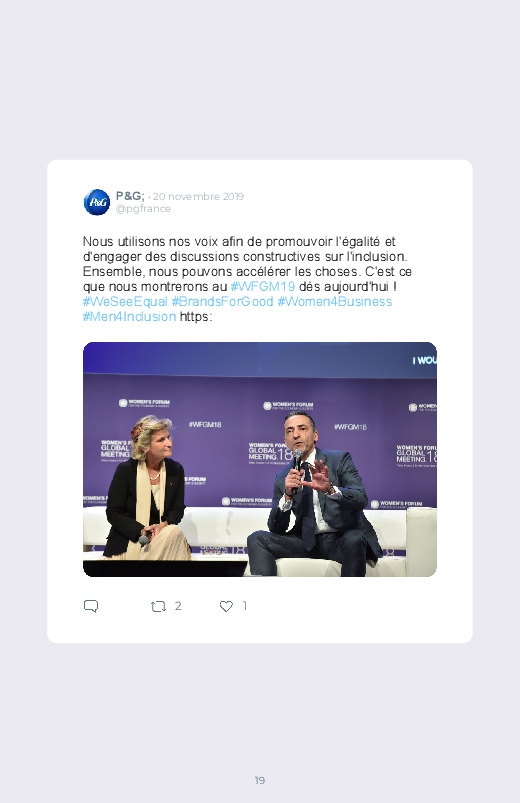The image size is (520, 803).
Task: Open the #Men4Inclusion hashtag
Action: click(x=130, y=316)
